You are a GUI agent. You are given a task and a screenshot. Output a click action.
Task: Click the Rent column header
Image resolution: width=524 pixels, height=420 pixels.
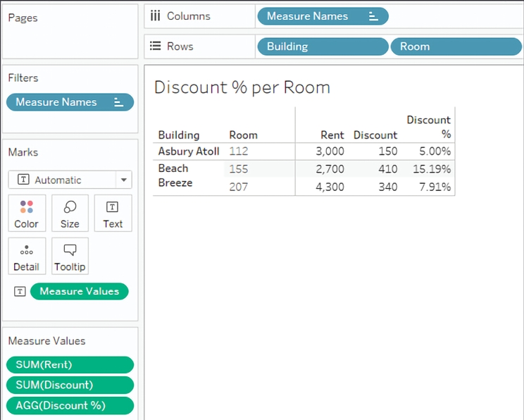332,135
